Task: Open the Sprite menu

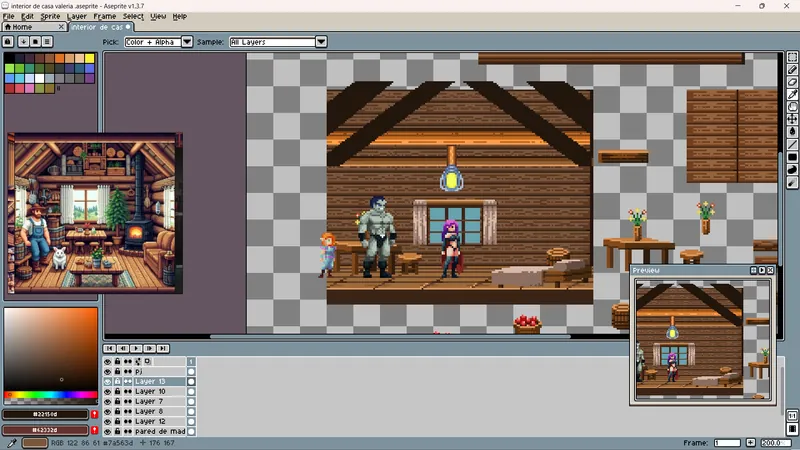Action: [50, 16]
